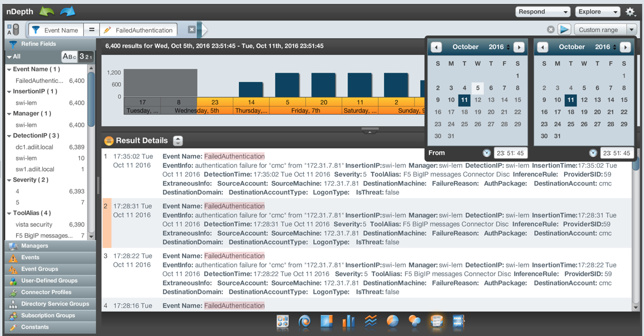Click the Event Name filter funnel icon

coord(36,30)
